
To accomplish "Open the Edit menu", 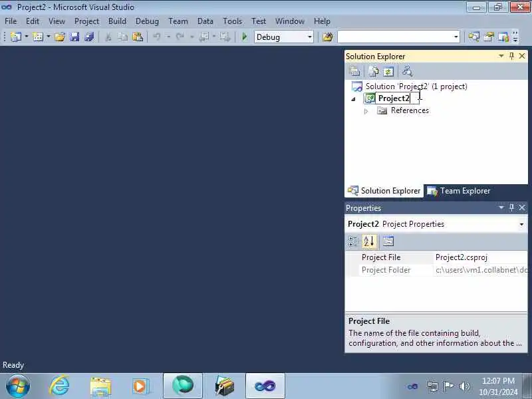I will [32, 21].
